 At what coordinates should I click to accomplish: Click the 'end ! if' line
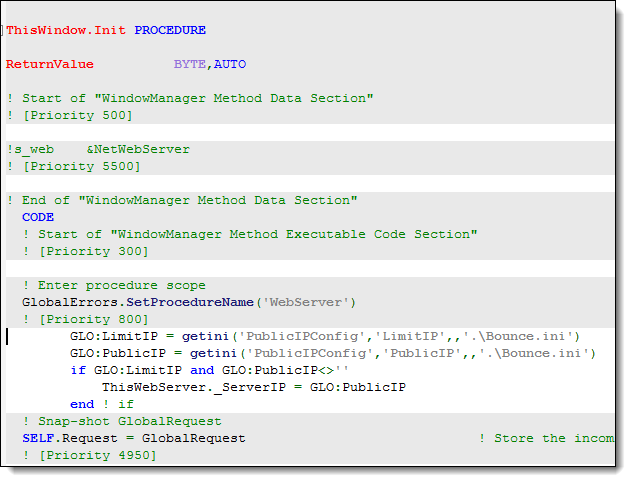(x=101, y=404)
